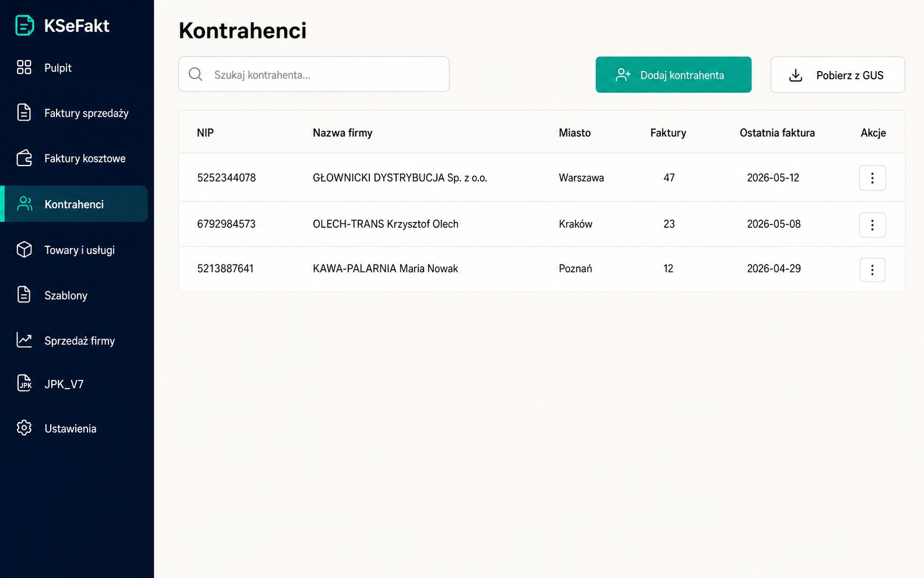Open the Pulpit dashboard icon
The image size is (924, 578).
[x=24, y=68]
